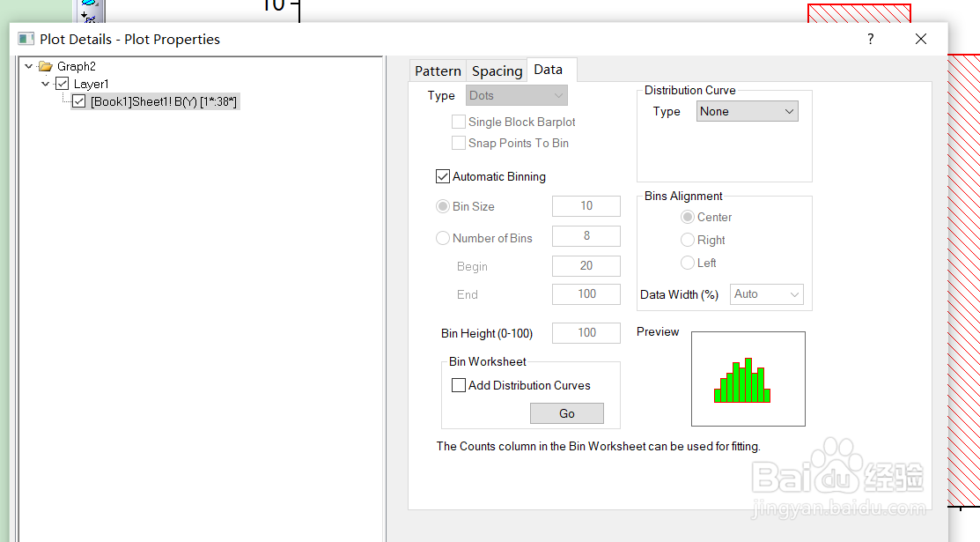Click the Plot Details window icon
The width and height of the screenshot is (980, 542).
click(26, 39)
